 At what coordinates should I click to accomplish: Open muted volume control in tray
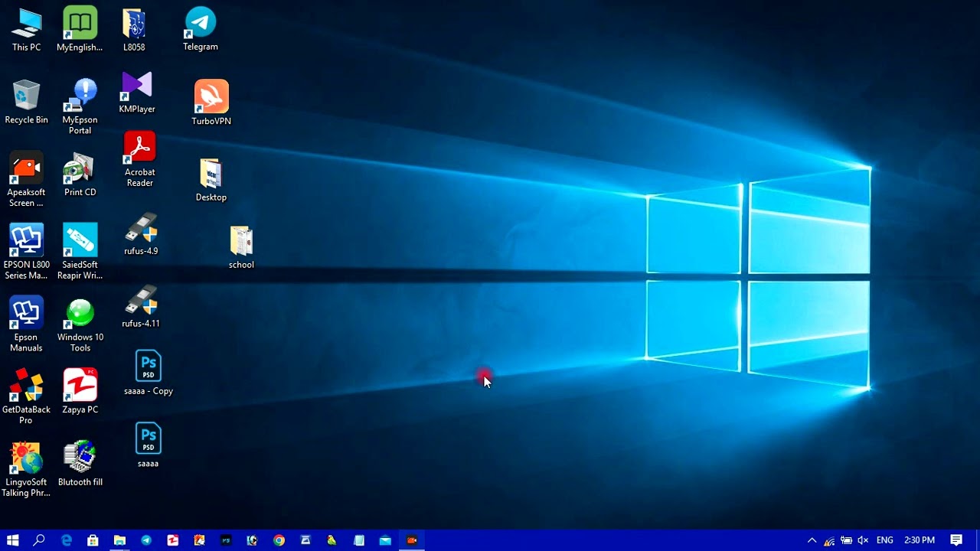[863, 540]
